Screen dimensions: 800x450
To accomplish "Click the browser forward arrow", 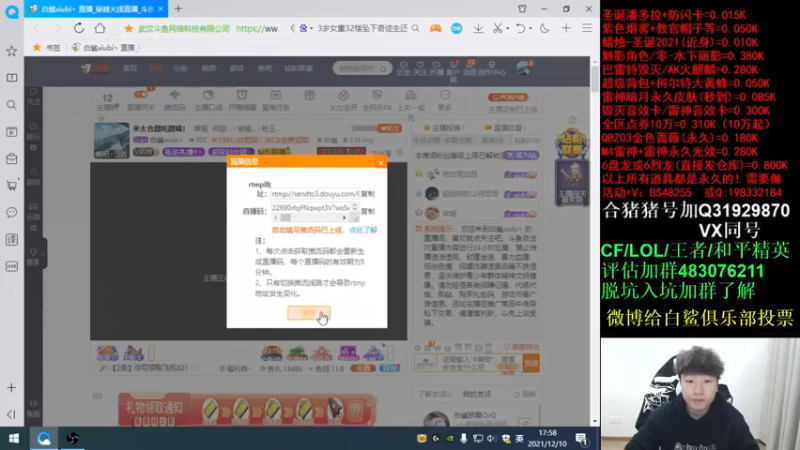I will pos(57,28).
